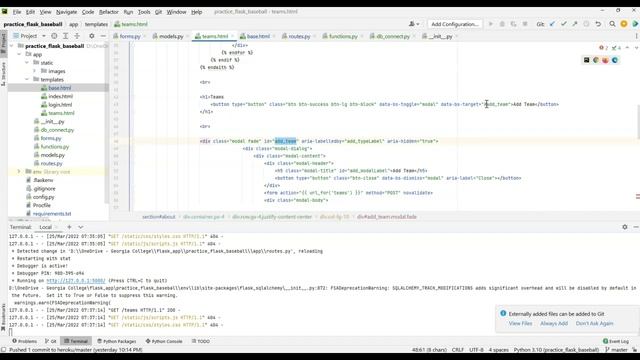The image size is (640, 360).
Task: Go to previous highlighted error arrow
Action: point(627,48)
